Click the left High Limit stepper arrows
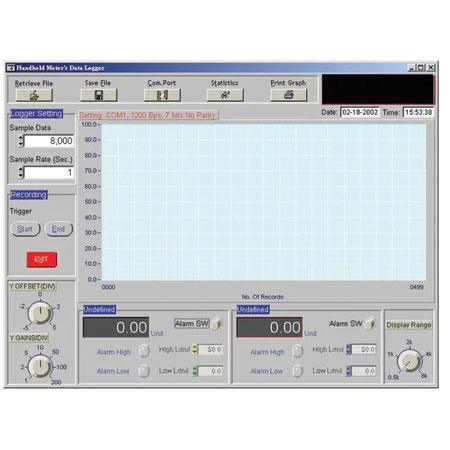450x450 pixels. (195, 349)
